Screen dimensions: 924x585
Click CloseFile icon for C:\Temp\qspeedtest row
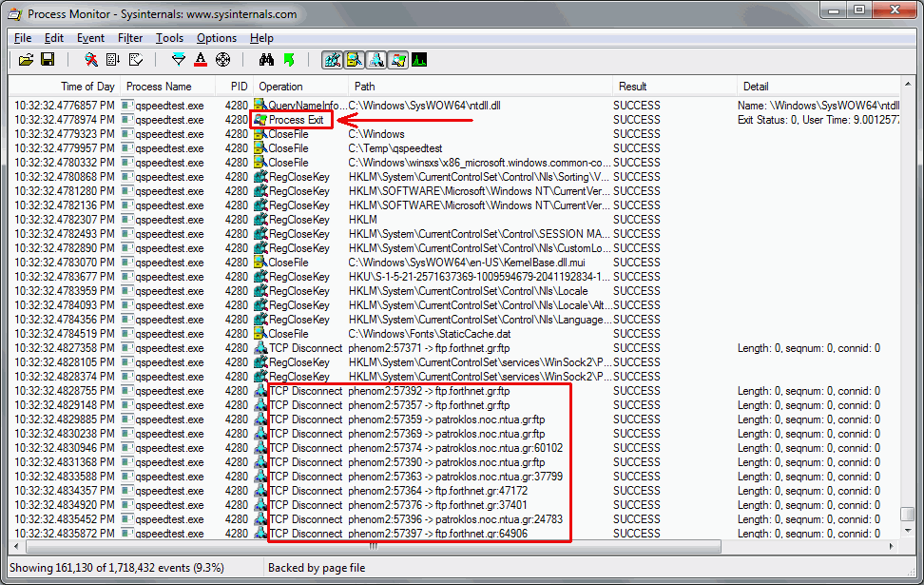260,148
